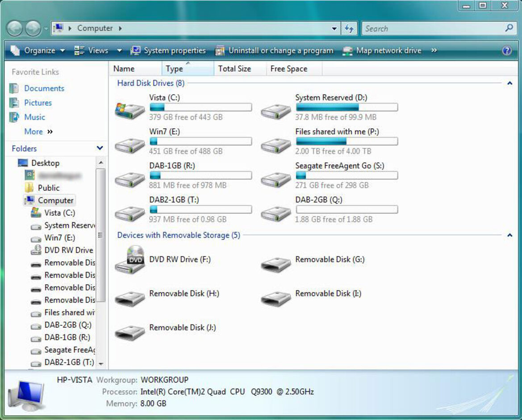This screenshot has width=522, height=420.
Task: Select the Removable Disk (J:) icon
Action: pos(129,333)
